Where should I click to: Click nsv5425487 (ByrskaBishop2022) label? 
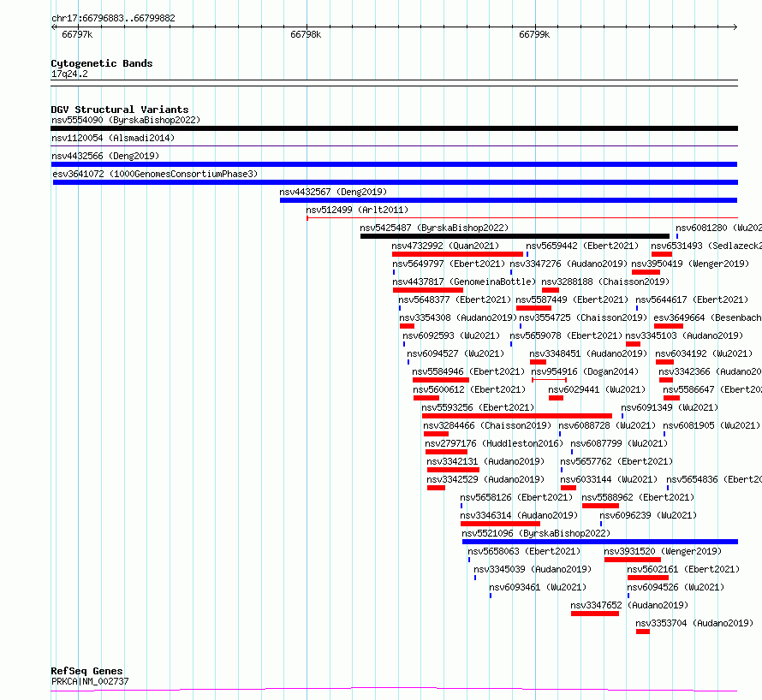[434, 228]
